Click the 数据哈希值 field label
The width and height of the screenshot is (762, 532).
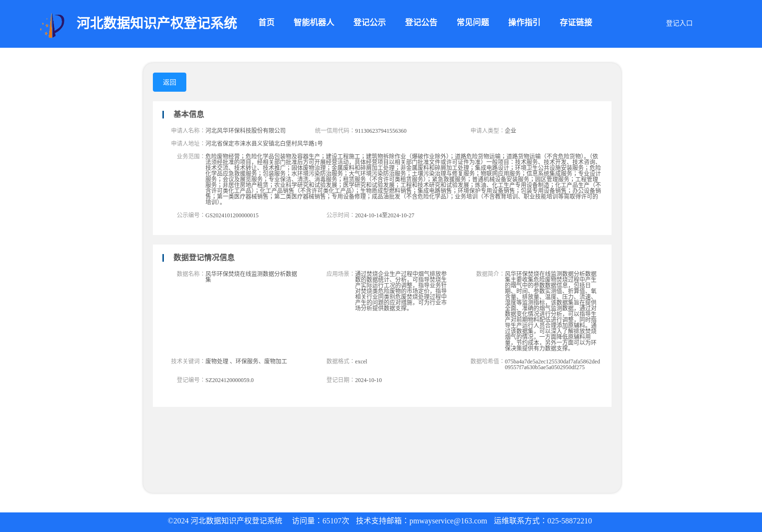coord(487,361)
